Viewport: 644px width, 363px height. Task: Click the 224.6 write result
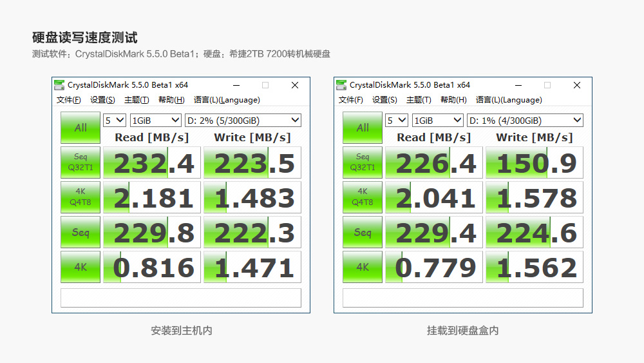pyautogui.click(x=535, y=232)
